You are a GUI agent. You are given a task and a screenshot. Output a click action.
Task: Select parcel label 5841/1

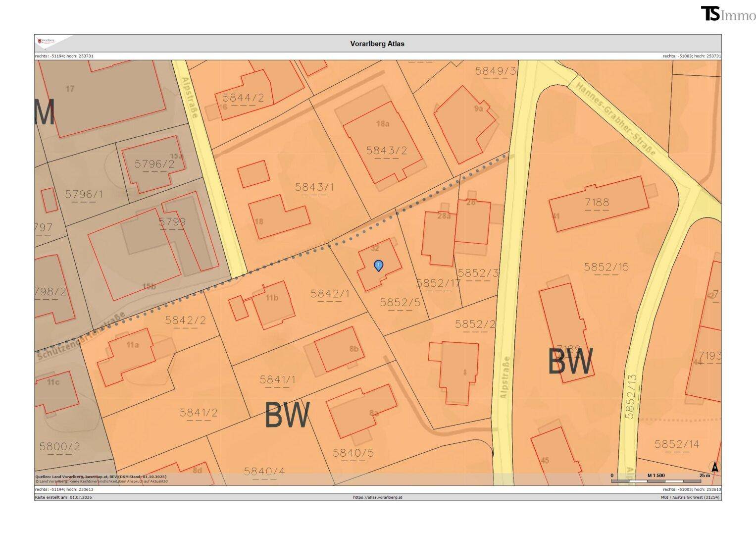pyautogui.click(x=277, y=379)
